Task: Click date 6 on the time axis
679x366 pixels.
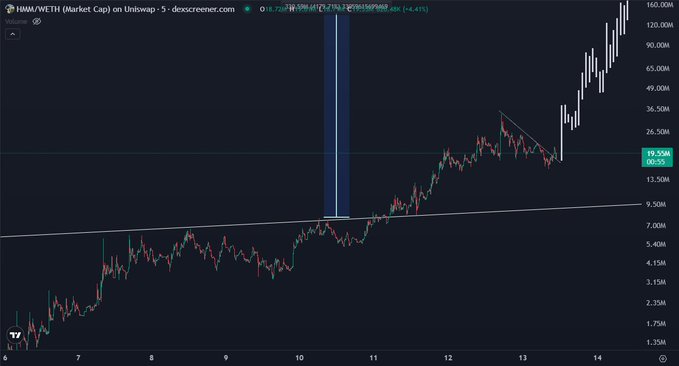Action: tap(5, 358)
